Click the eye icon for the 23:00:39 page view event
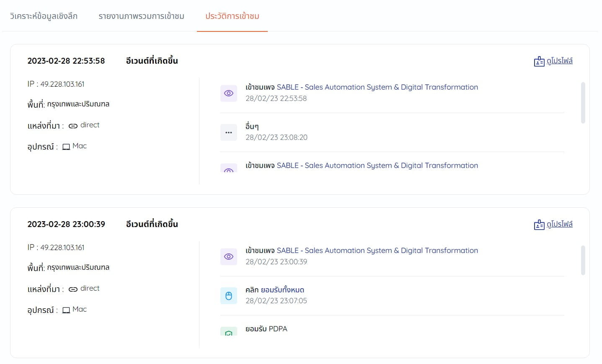The height and width of the screenshot is (364, 602). point(228,256)
